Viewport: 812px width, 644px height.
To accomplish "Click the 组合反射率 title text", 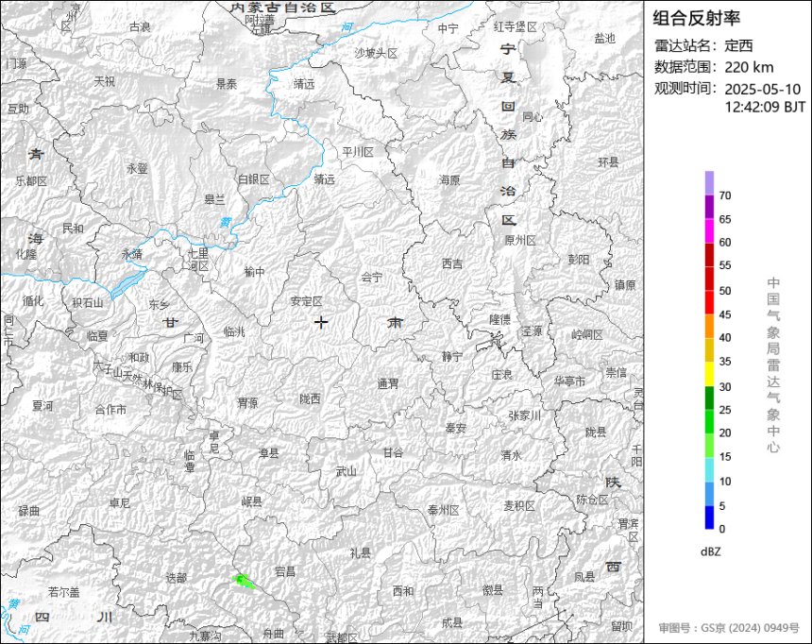I will 696,18.
